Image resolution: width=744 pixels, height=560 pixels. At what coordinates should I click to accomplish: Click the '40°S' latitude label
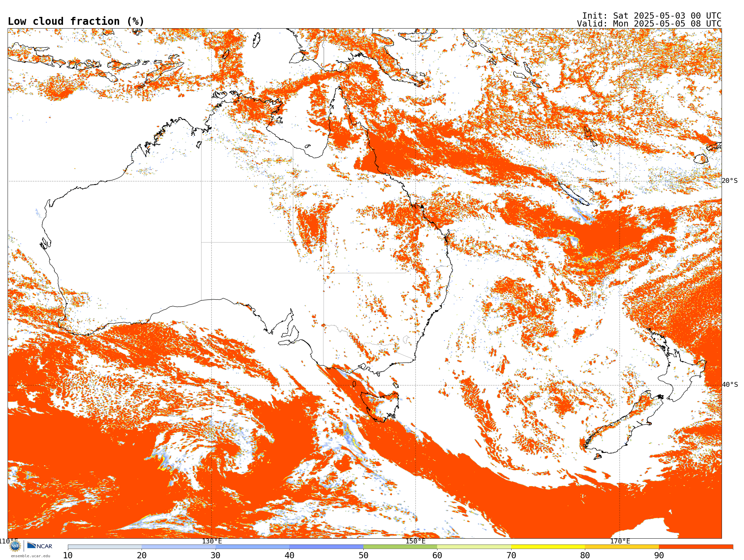[730, 385]
